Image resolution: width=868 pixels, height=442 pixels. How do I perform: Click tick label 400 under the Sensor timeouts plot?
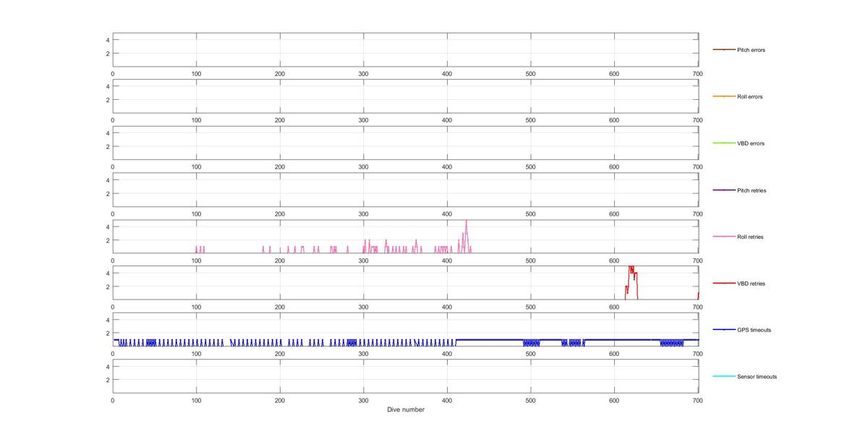447,400
